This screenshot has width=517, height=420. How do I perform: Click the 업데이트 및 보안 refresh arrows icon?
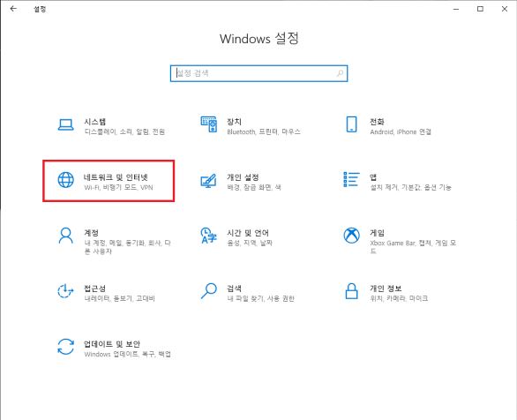tap(65, 347)
